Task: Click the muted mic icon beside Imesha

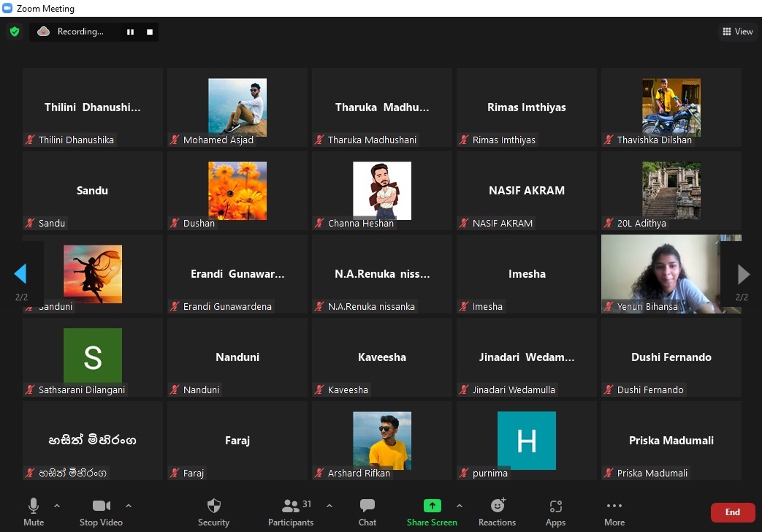Action: (464, 306)
